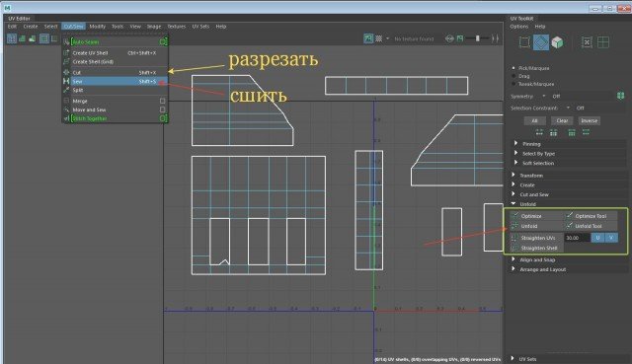
Task: Click the four-pane grid icon in UV Toolkit
Action: [603, 42]
